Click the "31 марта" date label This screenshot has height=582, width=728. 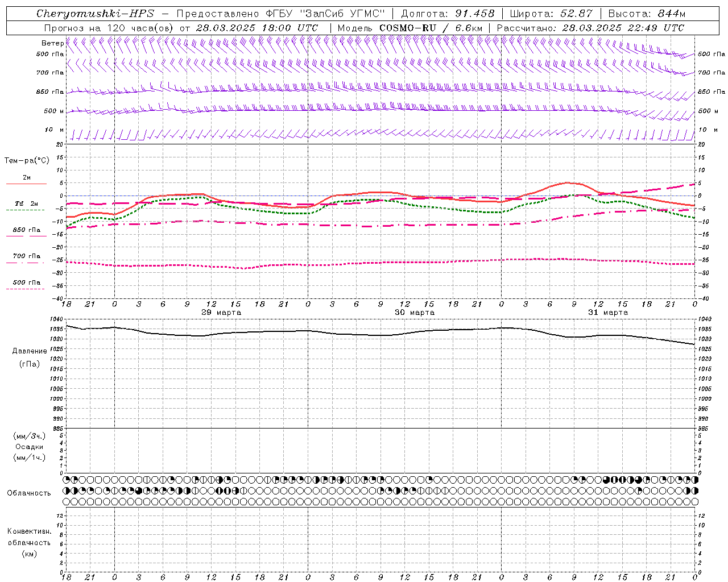(x=608, y=313)
